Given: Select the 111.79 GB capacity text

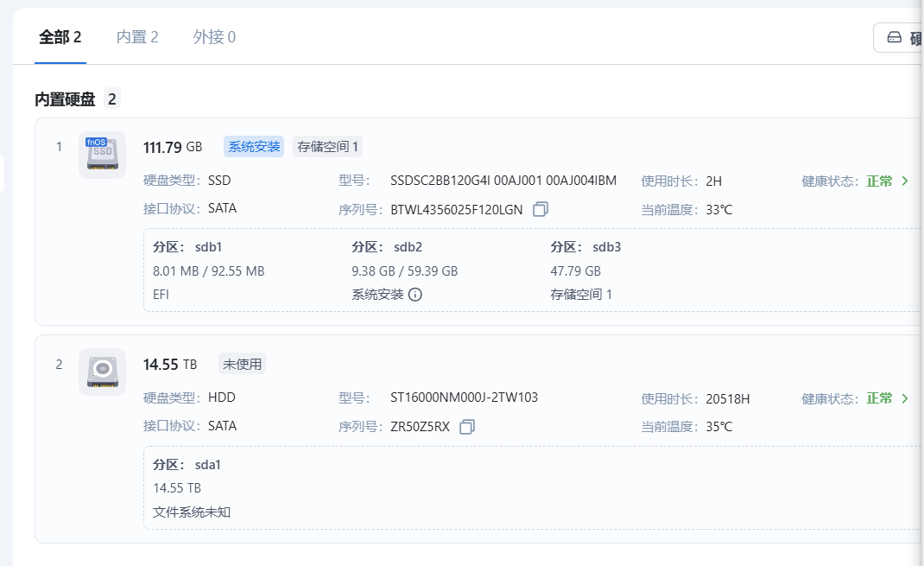Looking at the screenshot, I should [x=173, y=147].
